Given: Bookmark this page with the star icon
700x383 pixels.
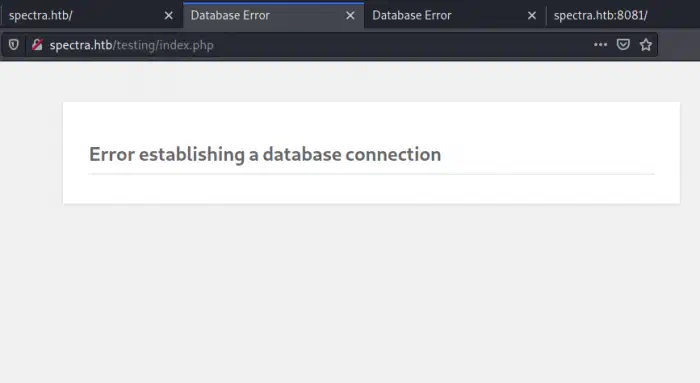Looking at the screenshot, I should point(646,45).
